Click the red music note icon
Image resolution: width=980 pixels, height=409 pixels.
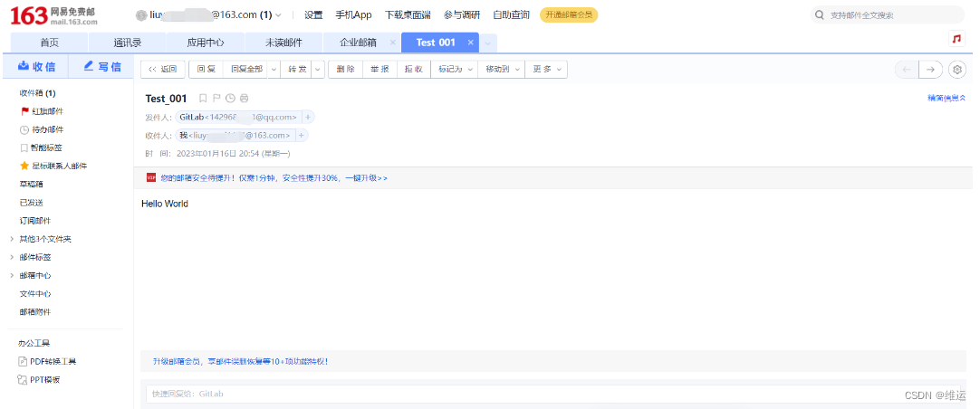point(956,39)
